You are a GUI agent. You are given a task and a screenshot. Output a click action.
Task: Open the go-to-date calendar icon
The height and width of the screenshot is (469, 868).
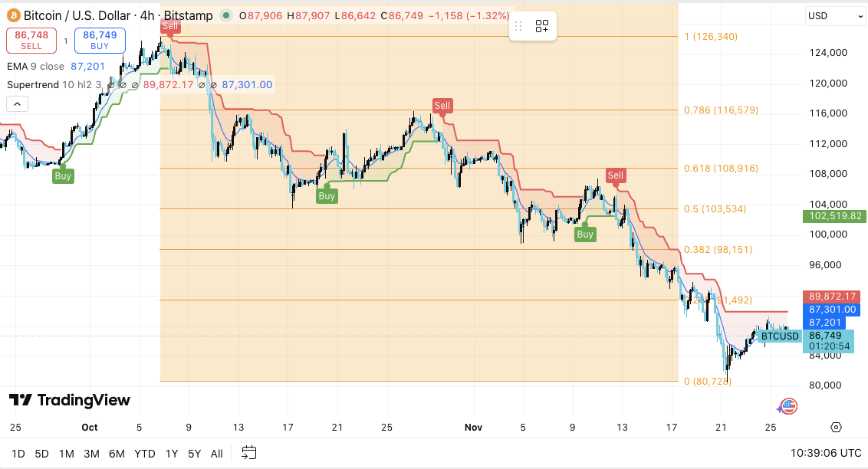tap(248, 453)
